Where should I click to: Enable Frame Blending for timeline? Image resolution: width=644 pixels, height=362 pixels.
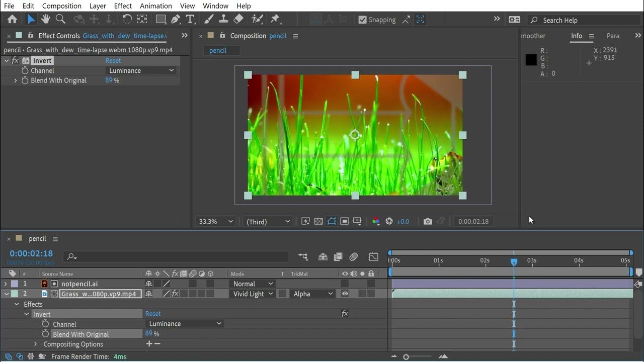pos(338,257)
